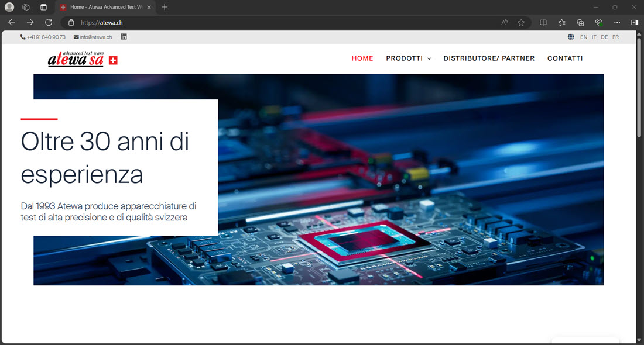Open DISTRIBUTORE/ PARTNER menu item
Image resolution: width=644 pixels, height=345 pixels.
pos(489,58)
